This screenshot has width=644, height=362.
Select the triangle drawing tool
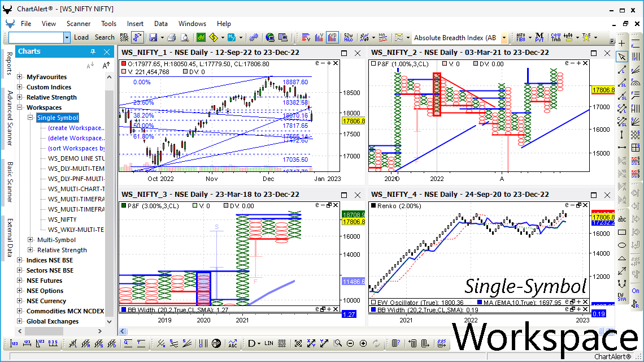[x=622, y=258]
